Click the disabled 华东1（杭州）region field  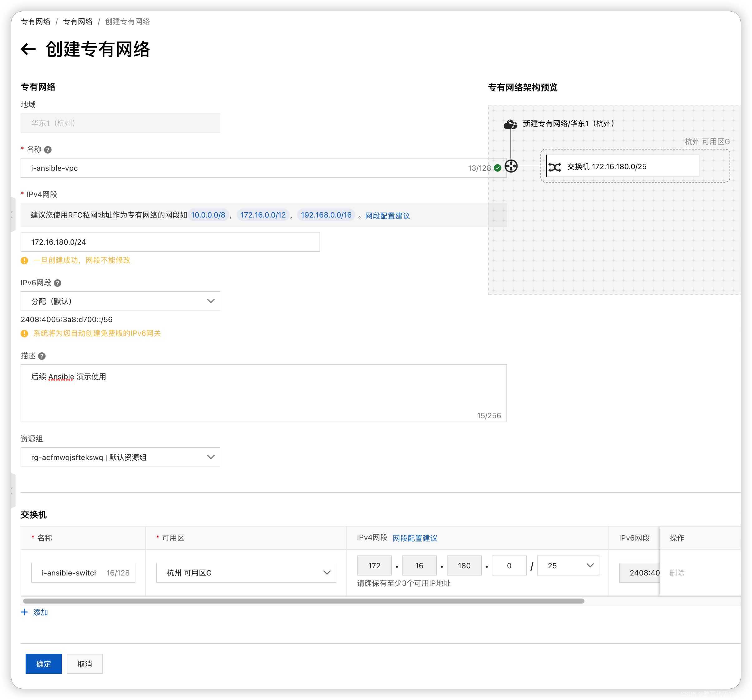[120, 123]
